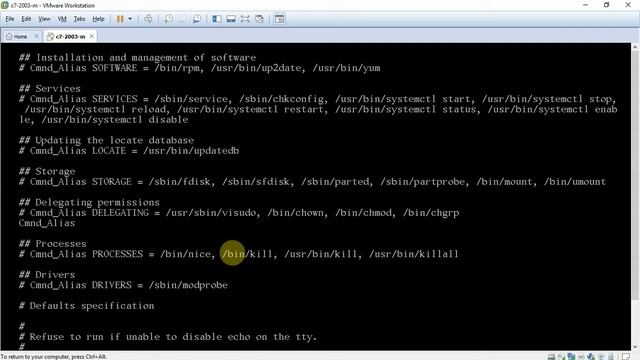Click the scrollbar down arrow
The width and height of the screenshot is (640, 360).
636,347
